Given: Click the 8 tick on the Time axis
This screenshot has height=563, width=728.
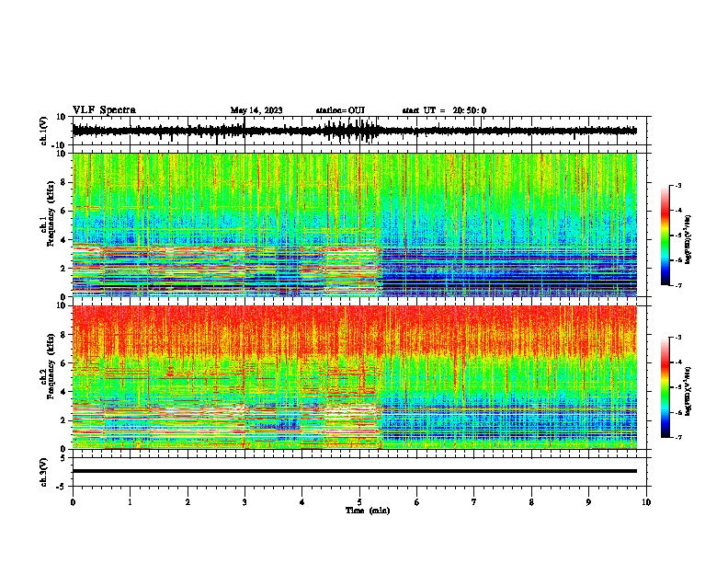Looking at the screenshot, I should [x=531, y=502].
